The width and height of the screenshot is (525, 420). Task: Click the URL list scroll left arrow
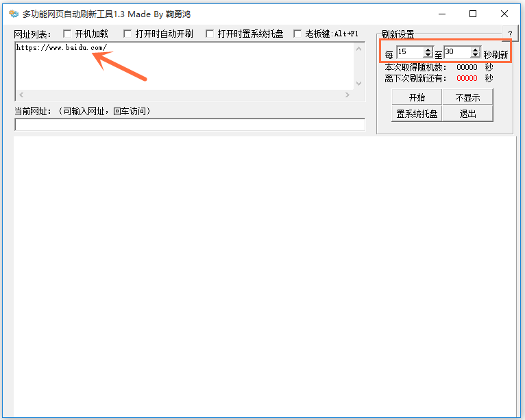pos(21,95)
